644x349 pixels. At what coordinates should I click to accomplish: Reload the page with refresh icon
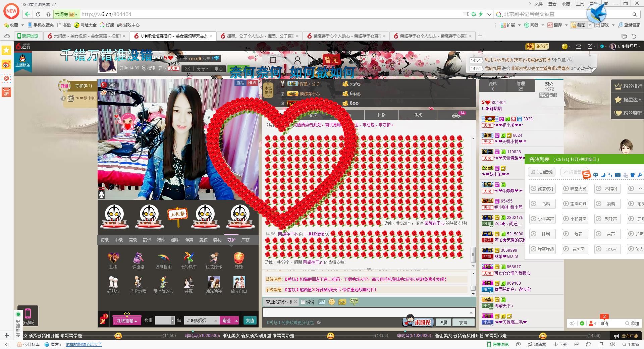click(x=38, y=14)
